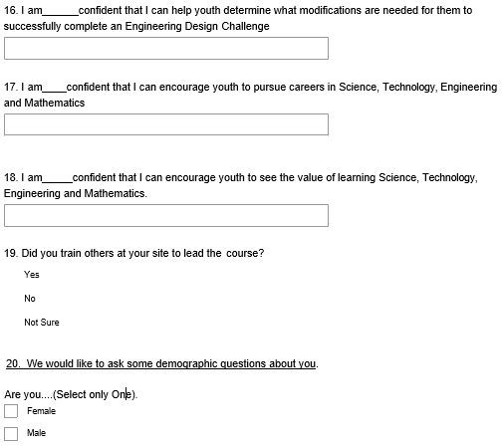
Task: Check the Male checkbox
Action: pos(11,434)
